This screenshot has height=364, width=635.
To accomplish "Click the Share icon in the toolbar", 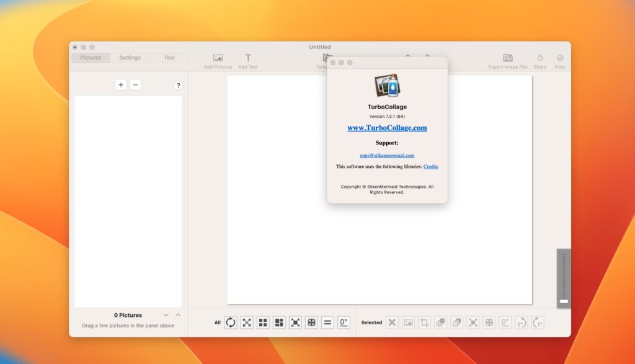I will [x=540, y=59].
